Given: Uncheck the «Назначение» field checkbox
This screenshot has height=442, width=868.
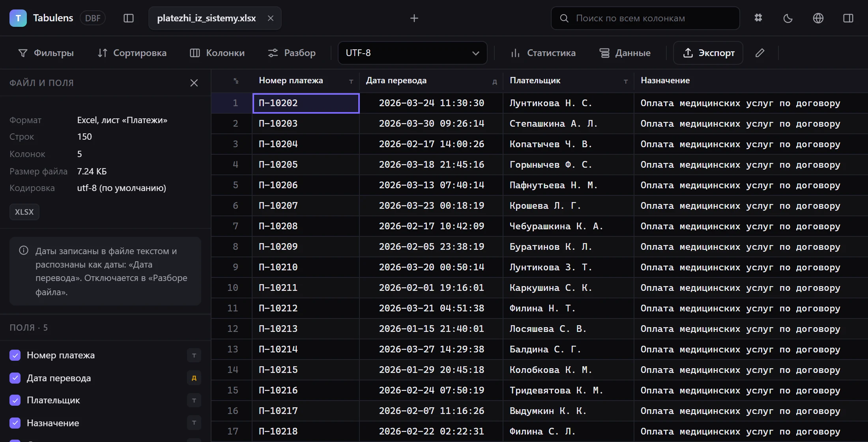Looking at the screenshot, I should pos(15,423).
